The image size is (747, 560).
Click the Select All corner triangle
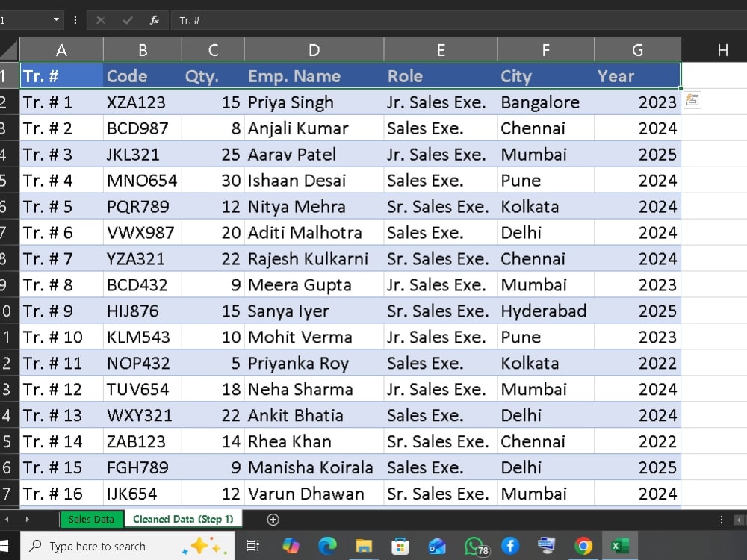pyautogui.click(x=10, y=49)
